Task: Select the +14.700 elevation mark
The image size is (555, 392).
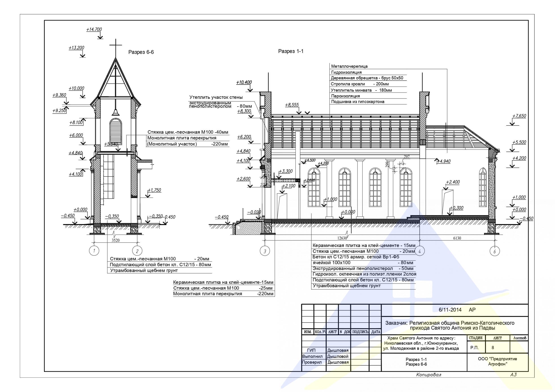Action: 94,30
